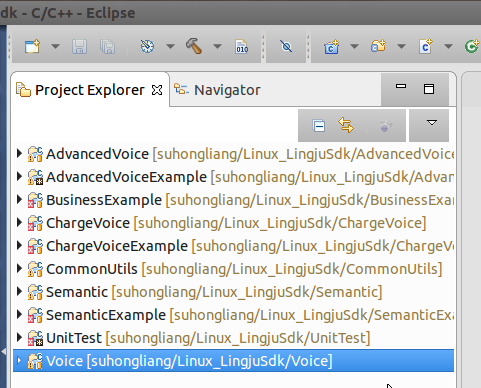Open the New wizard dropdown arrow
The width and height of the screenshot is (481, 388).
pos(55,46)
